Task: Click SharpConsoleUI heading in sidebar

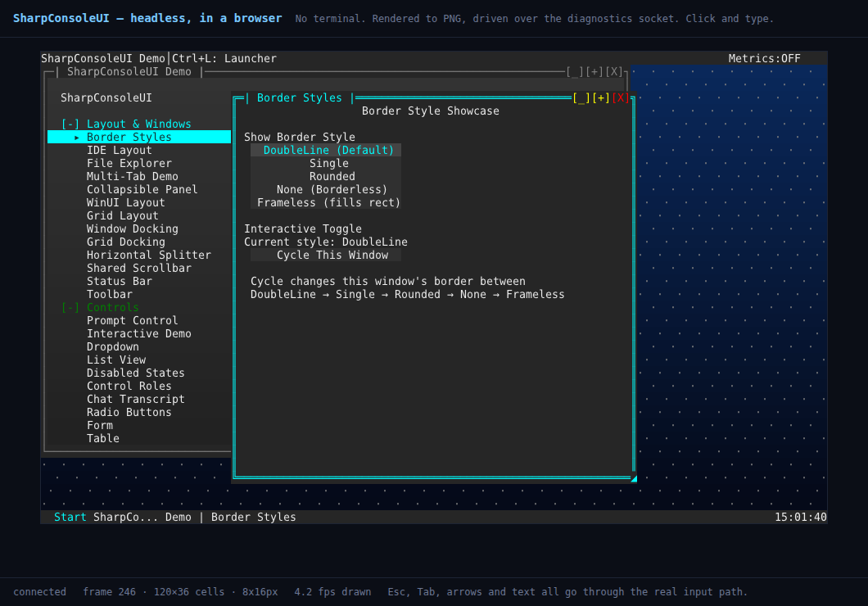Action: click(106, 98)
